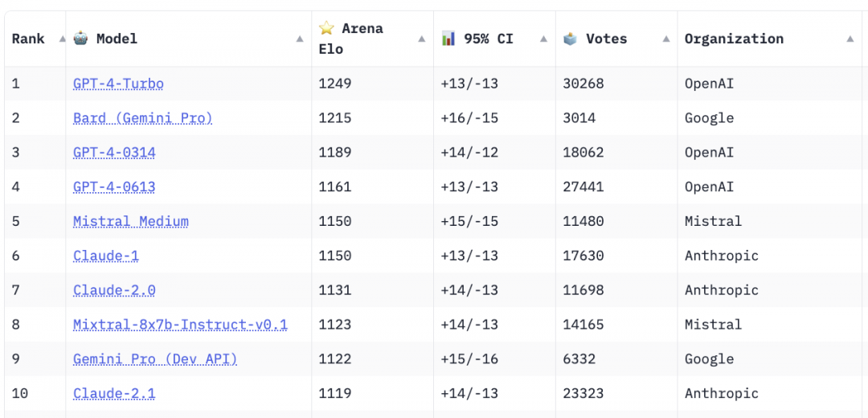Follow the GPT-4-0314 link
Screen dimensions: 868x418
click(114, 153)
